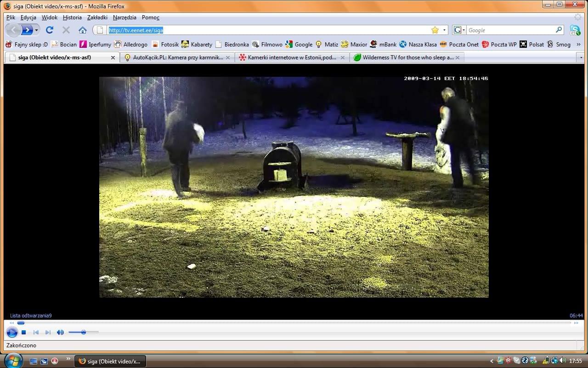This screenshot has width=588, height=368.
Task: Open the Kabarety bookmark
Action: [x=197, y=45]
